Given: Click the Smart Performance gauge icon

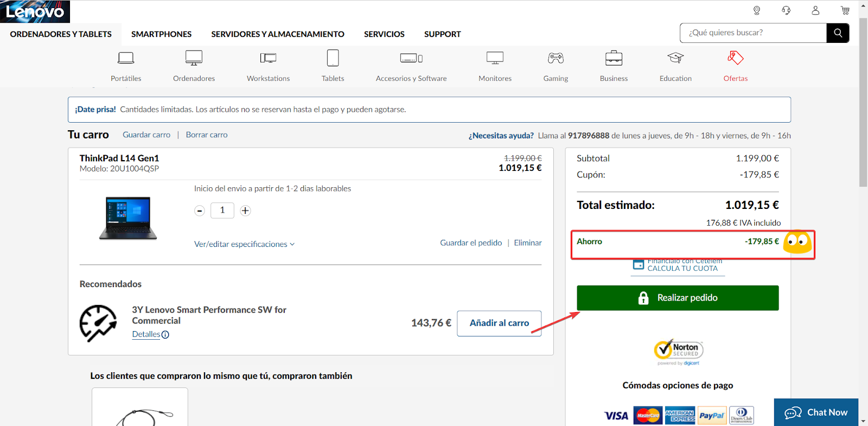Looking at the screenshot, I should tap(98, 323).
